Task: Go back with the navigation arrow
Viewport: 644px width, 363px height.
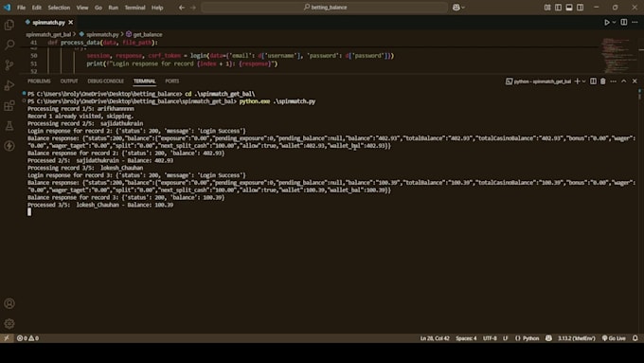Action: click(182, 8)
